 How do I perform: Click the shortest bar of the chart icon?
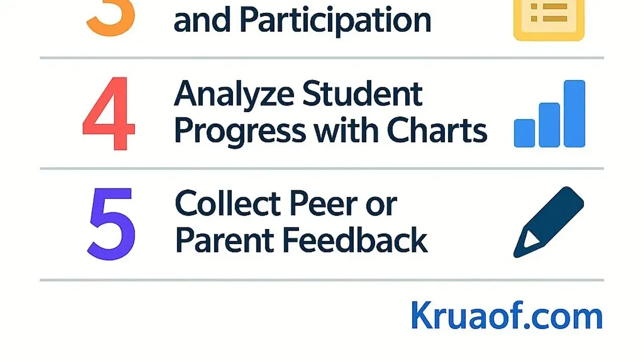(x=524, y=133)
